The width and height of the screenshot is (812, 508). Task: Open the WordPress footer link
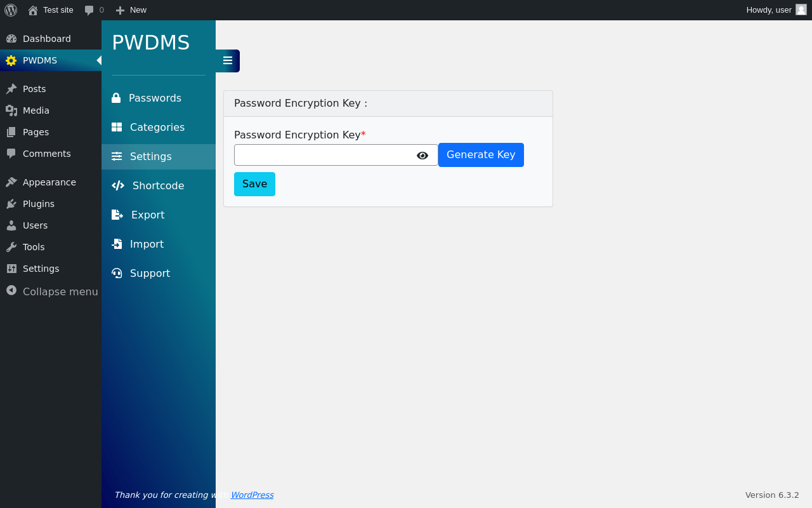[252, 495]
